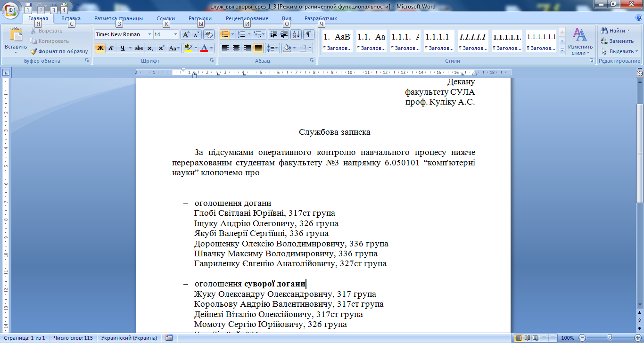644x343 pixels.
Task: Expand the Styles gallery More button
Action: [x=561, y=50]
